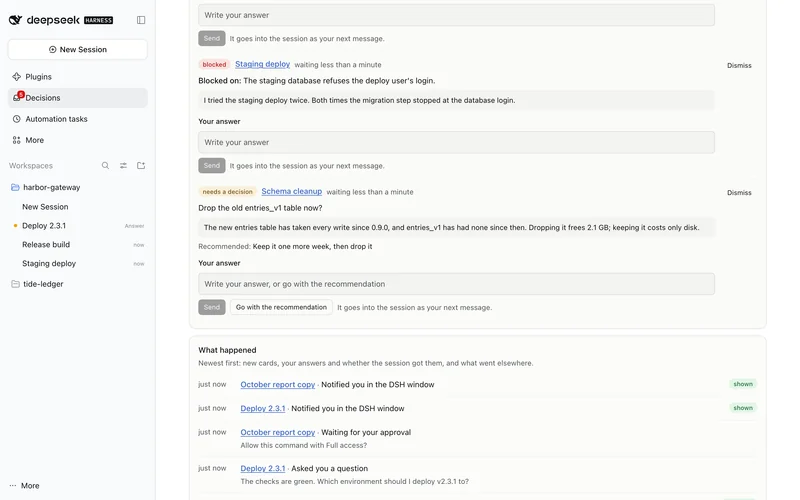The height and width of the screenshot is (500, 800).
Task: Click the Plugins icon in sidebar
Action: 16,77
